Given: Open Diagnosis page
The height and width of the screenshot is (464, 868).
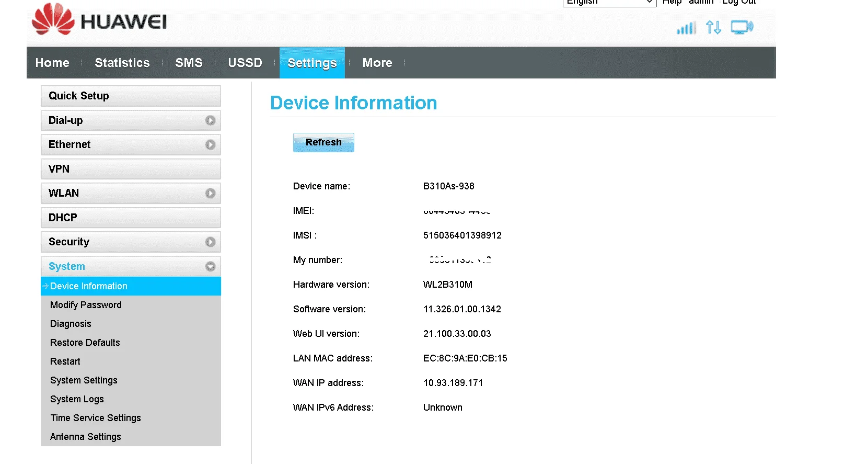Looking at the screenshot, I should point(71,324).
